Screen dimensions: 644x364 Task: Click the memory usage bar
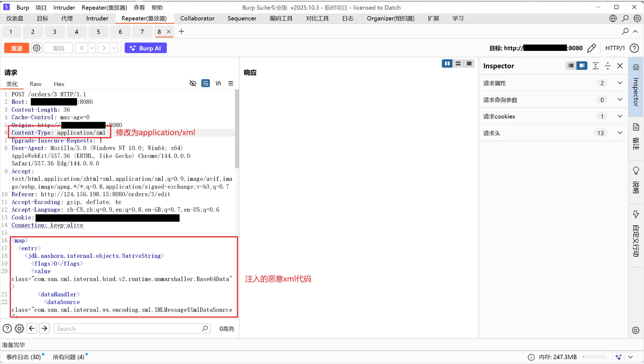594,357
